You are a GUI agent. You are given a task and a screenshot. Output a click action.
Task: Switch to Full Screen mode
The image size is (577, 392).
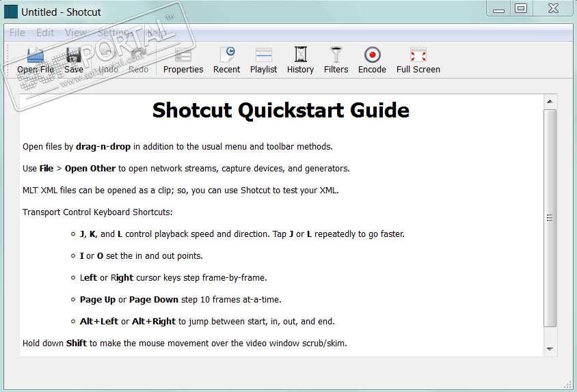(418, 61)
